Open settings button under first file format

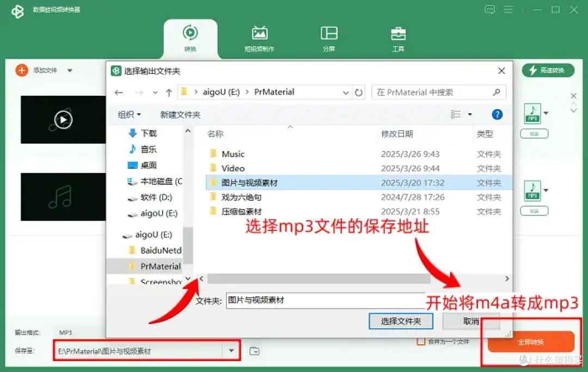point(534,134)
